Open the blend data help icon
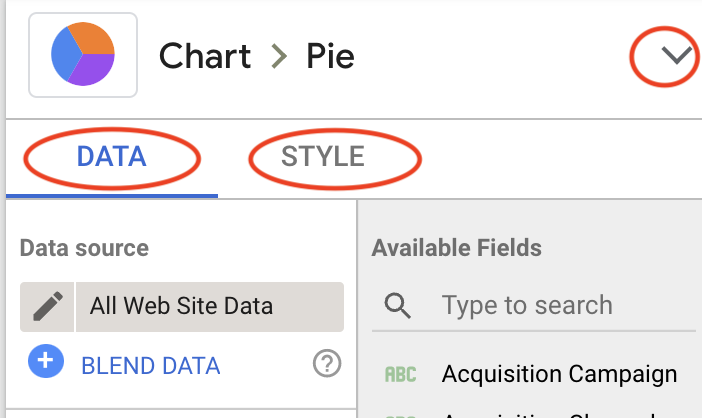This screenshot has width=702, height=418. tap(327, 363)
